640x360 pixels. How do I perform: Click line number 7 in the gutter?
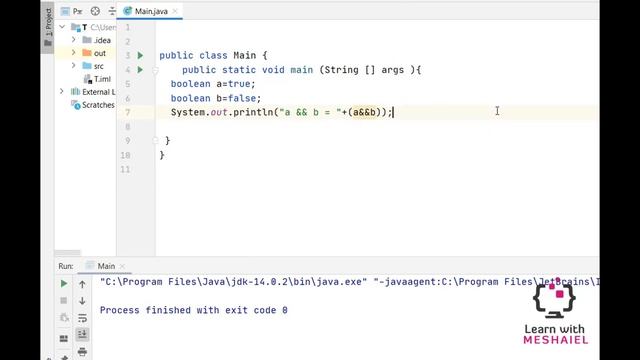(128, 113)
